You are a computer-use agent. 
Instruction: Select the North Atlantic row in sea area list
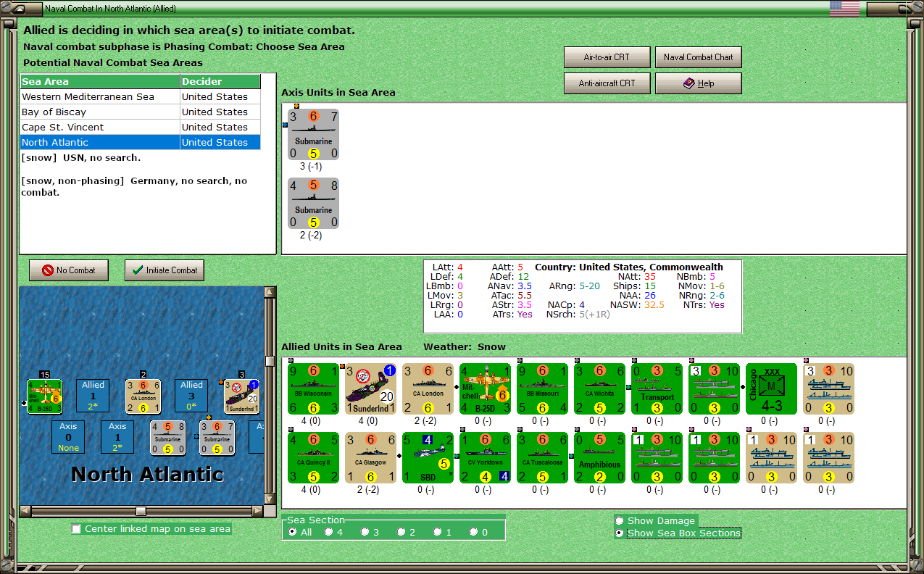point(140,143)
